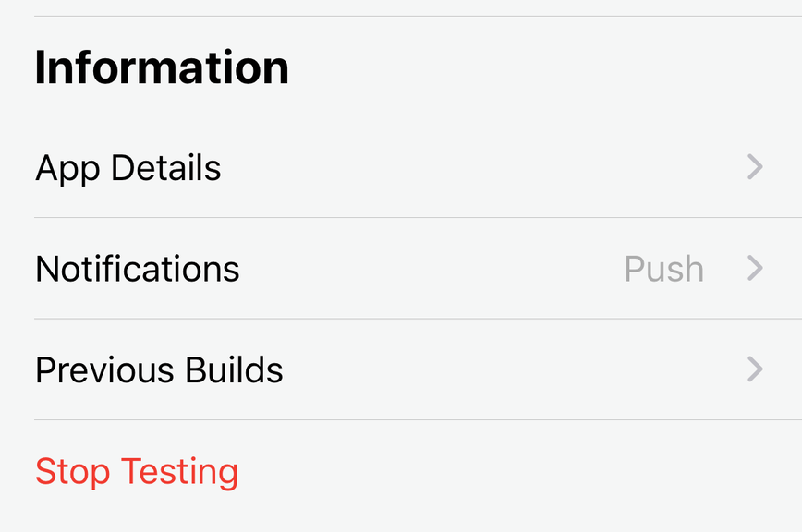Screen dimensions: 802x532
Task: Click the Information section heading
Action: (162, 68)
